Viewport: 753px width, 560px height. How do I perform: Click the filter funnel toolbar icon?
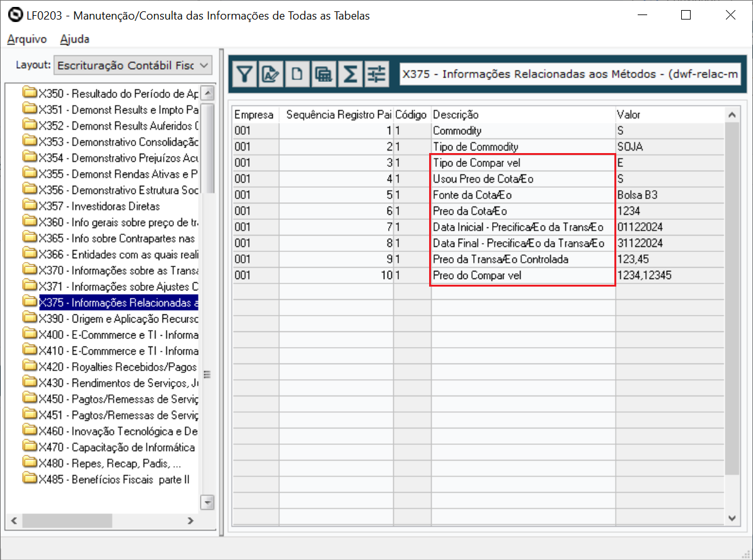point(245,74)
